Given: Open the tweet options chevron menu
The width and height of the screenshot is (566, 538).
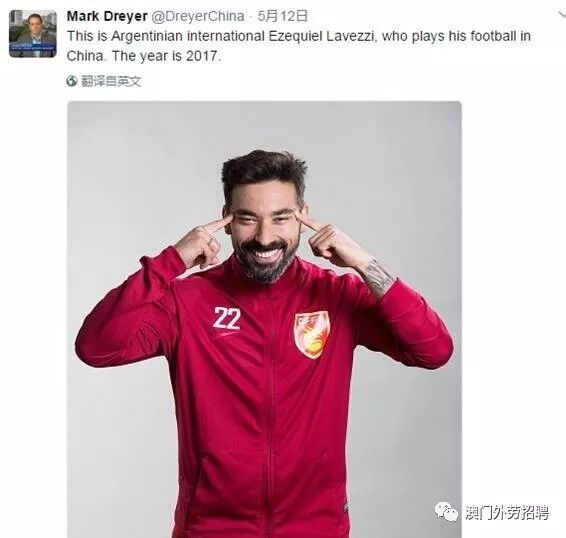Looking at the screenshot, I should coord(562,15).
